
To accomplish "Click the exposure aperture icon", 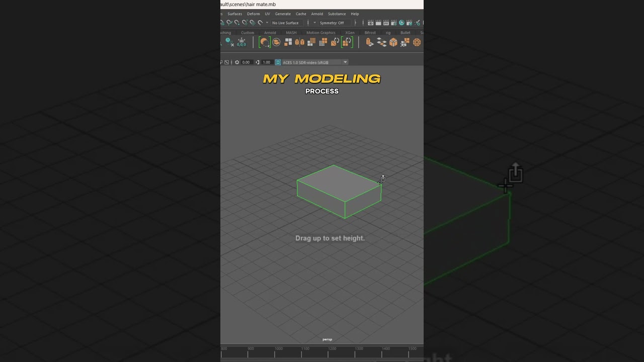I will (237, 62).
